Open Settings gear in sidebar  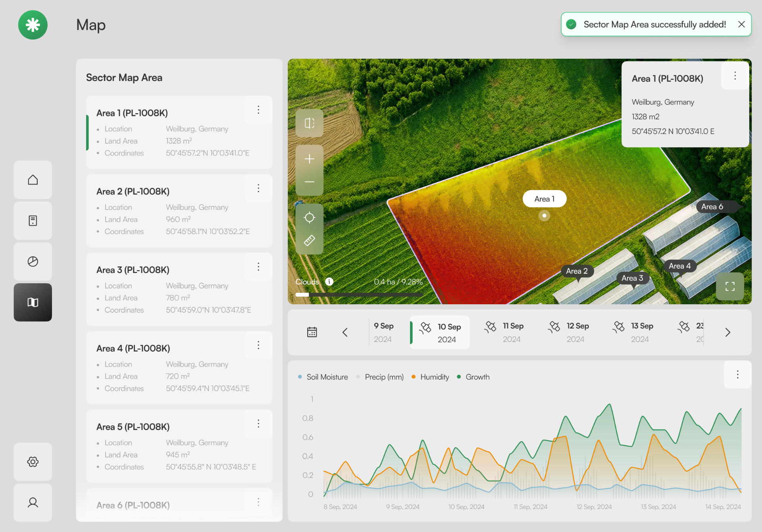click(33, 462)
